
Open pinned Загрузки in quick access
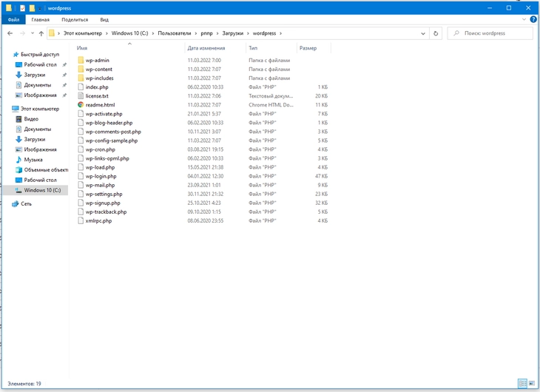(x=35, y=75)
